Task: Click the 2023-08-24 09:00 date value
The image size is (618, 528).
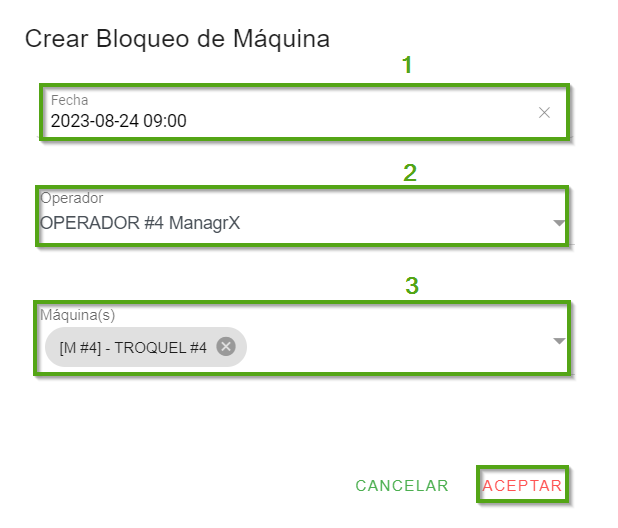Action: click(118, 121)
